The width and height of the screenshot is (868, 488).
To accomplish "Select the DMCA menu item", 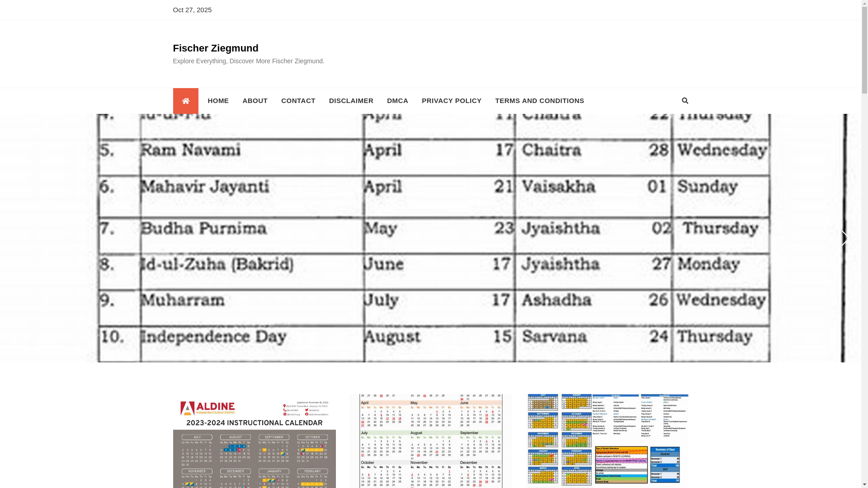I will [397, 101].
